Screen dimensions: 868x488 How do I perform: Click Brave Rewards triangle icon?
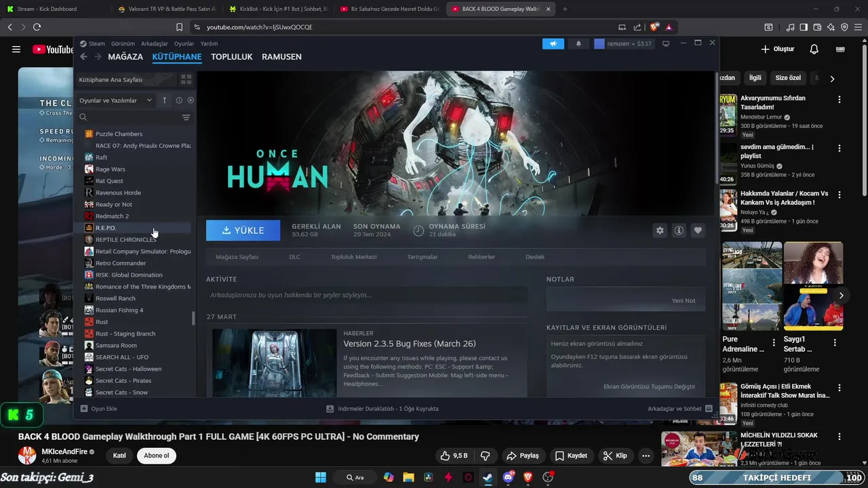(669, 27)
